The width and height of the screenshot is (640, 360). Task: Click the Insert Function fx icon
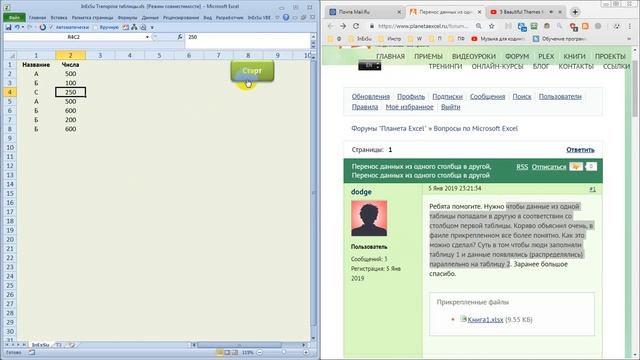coord(180,37)
